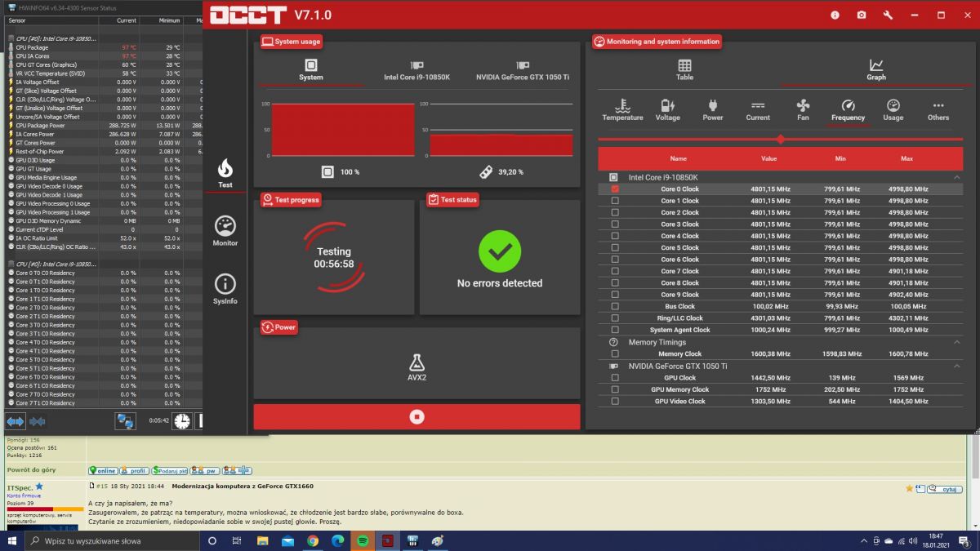Check the Ring/LLC Clock checkbox
This screenshot has height=551, width=980.
coord(615,318)
